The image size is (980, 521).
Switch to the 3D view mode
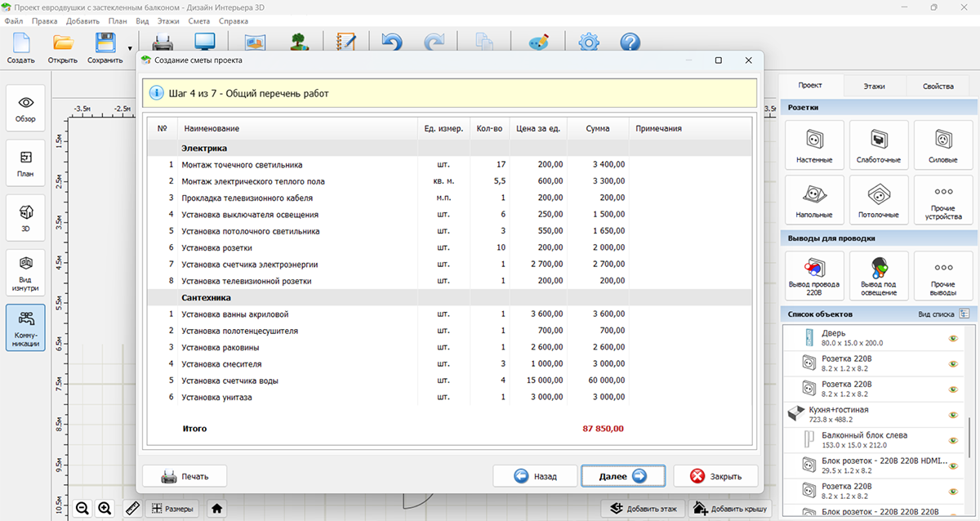click(x=26, y=218)
